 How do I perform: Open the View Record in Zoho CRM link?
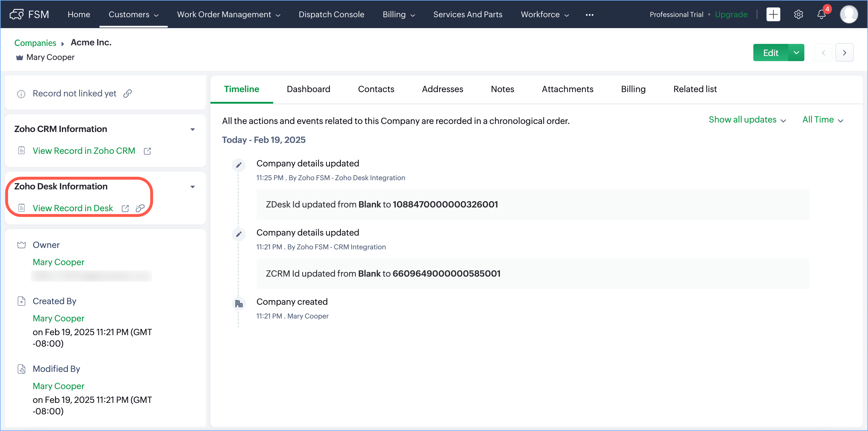click(x=84, y=151)
